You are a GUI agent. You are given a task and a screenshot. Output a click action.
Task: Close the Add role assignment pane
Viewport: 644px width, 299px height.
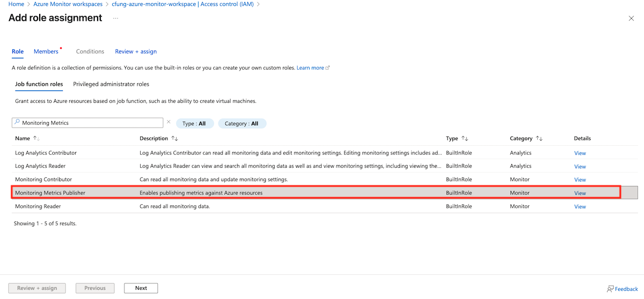pos(631,18)
